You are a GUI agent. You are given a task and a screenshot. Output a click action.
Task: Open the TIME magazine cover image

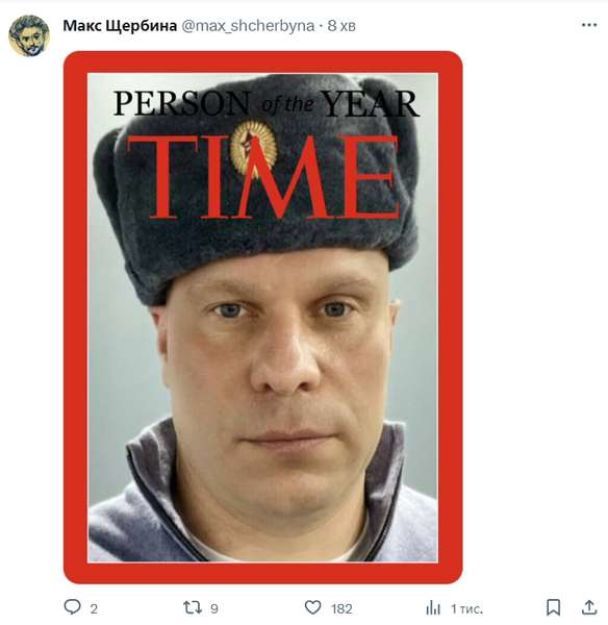coord(263,317)
